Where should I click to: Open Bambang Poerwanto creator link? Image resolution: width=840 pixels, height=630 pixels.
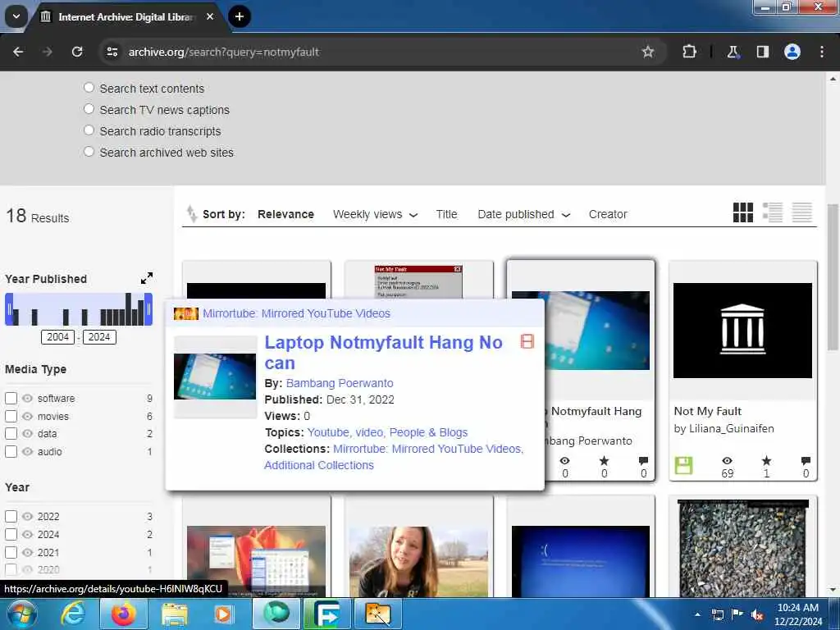(340, 383)
